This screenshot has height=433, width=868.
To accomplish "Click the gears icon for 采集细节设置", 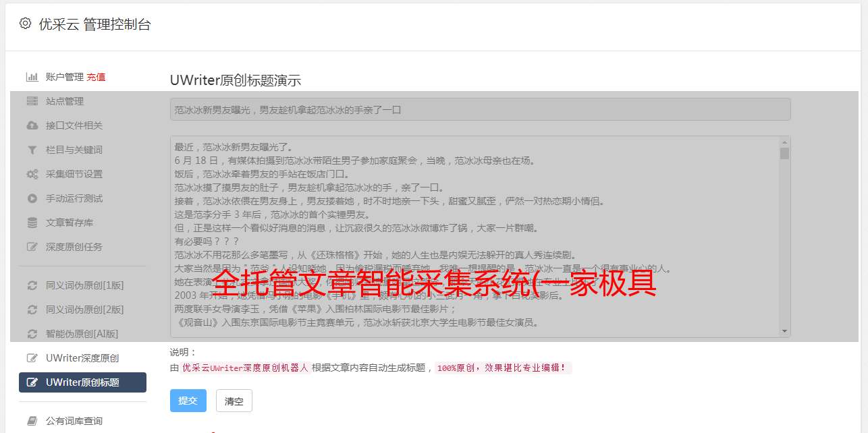I will 32,174.
